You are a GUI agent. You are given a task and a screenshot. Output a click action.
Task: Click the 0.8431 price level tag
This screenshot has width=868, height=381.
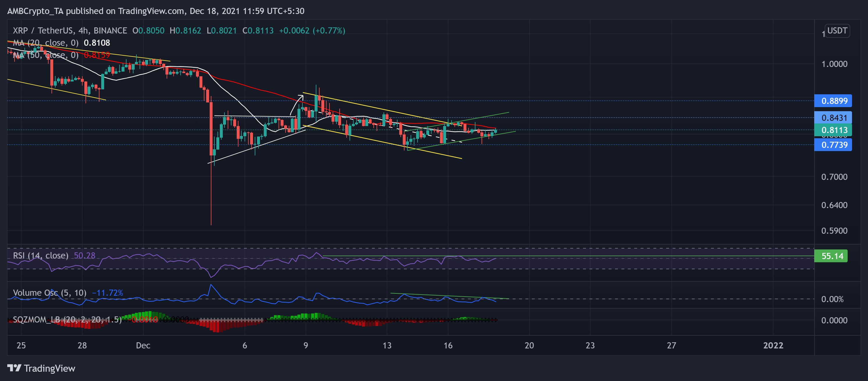[x=833, y=118]
